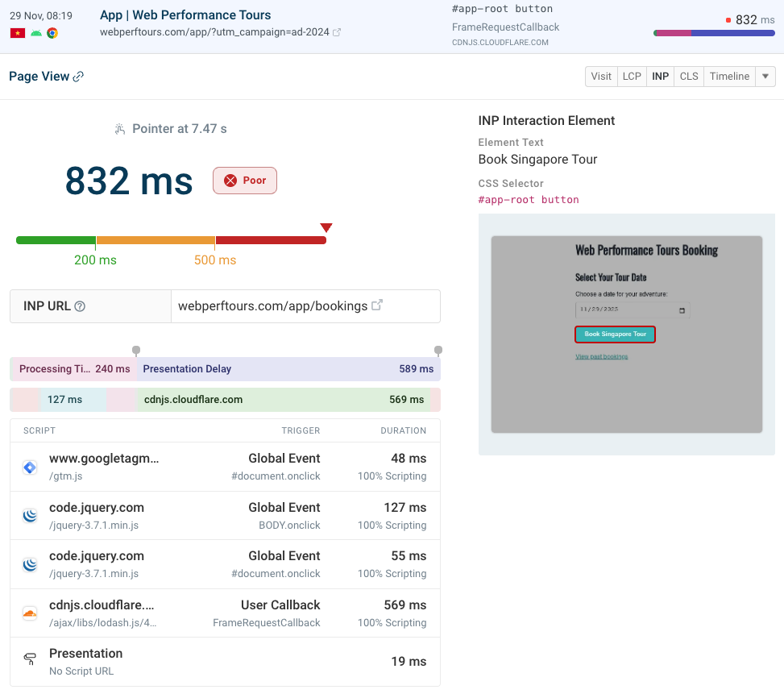Open the dropdown arrow beside Timeline

click(x=763, y=76)
